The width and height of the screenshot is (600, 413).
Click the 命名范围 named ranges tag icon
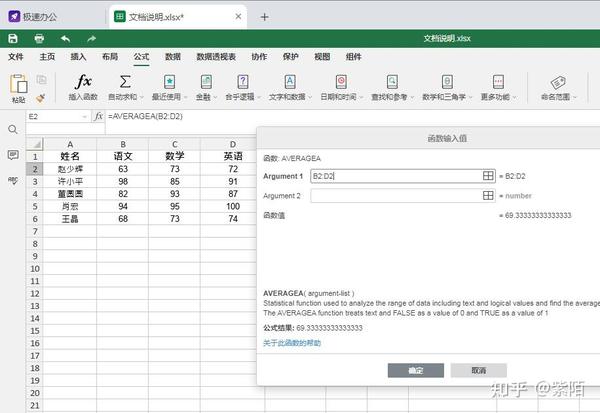point(558,82)
